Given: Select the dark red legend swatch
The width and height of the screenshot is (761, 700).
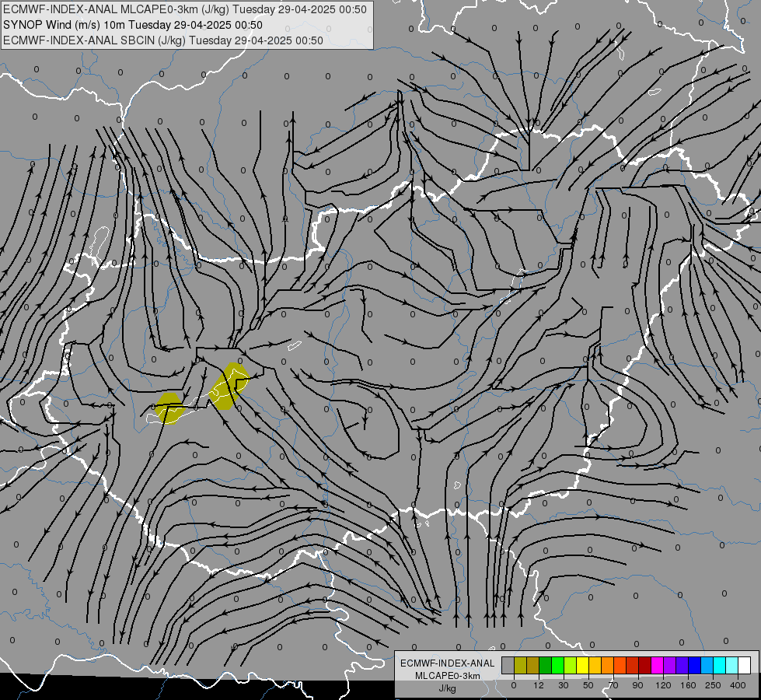Looking at the screenshot, I should [644, 665].
